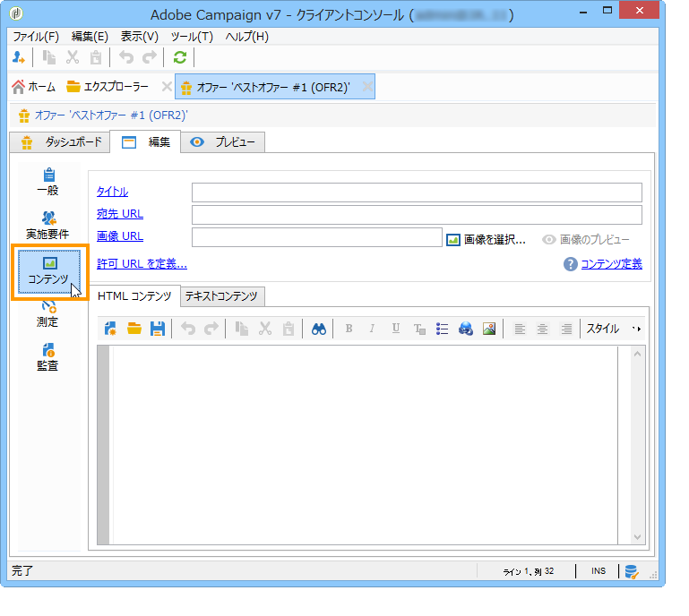Select the 編集 tab
This screenshot has width=689, height=616.
click(145, 141)
